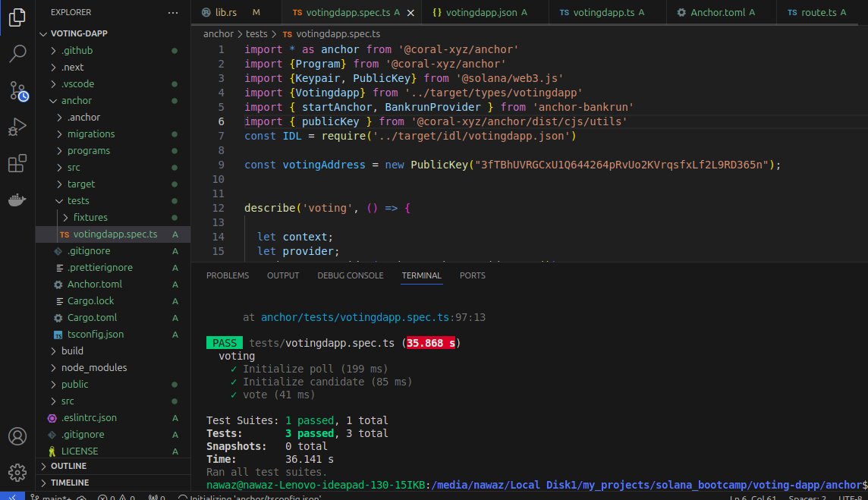
Task: Open the Manage gear icon
Action: point(17,473)
